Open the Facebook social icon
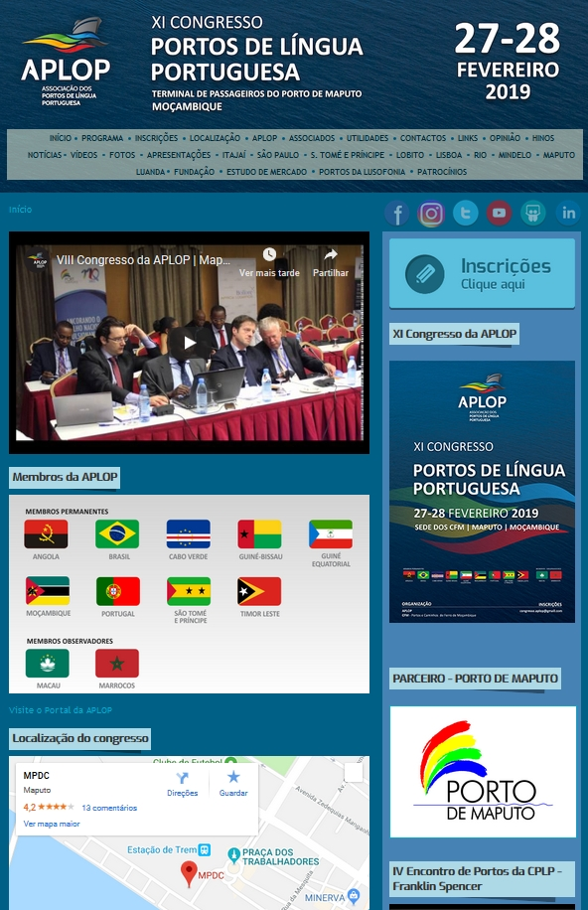Image resolution: width=588 pixels, height=910 pixels. point(397,214)
